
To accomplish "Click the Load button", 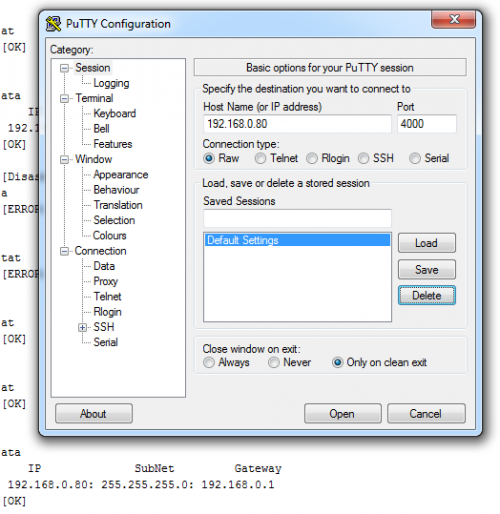I will 426,243.
